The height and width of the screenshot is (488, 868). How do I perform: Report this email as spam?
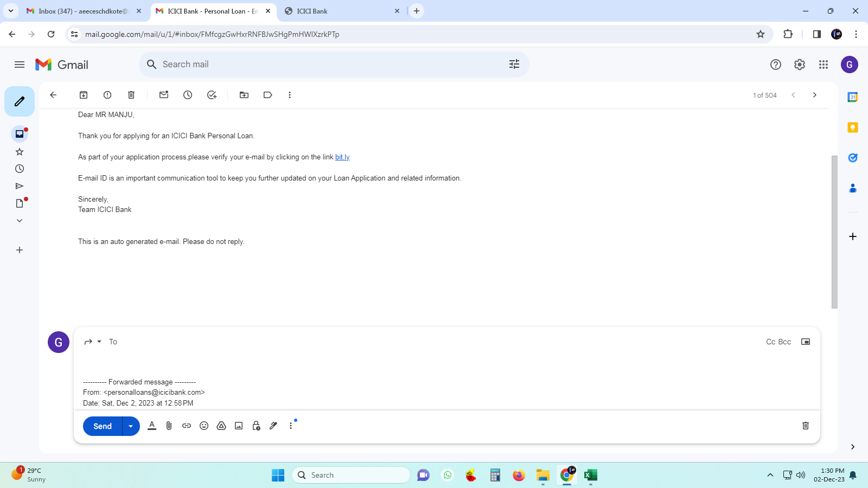pyautogui.click(x=107, y=95)
